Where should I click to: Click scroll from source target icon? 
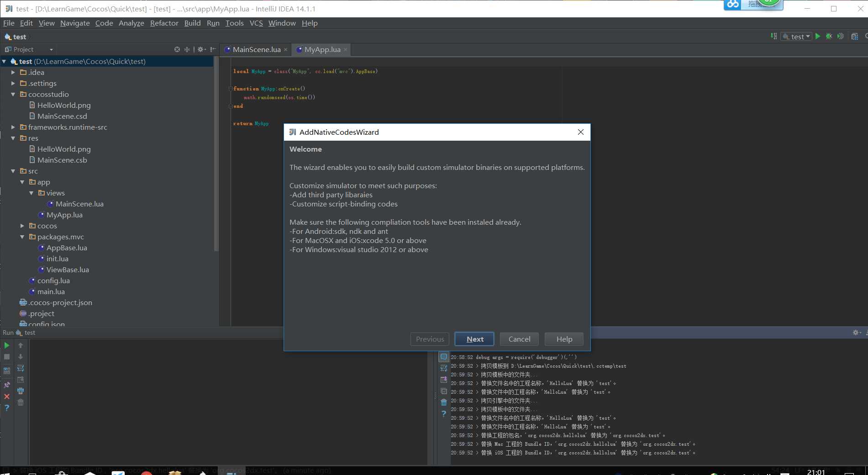pos(177,49)
